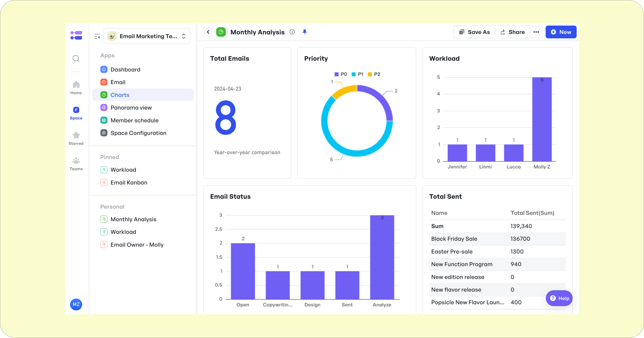This screenshot has height=338, width=644.
Task: Click the Save As button
Action: 474,32
